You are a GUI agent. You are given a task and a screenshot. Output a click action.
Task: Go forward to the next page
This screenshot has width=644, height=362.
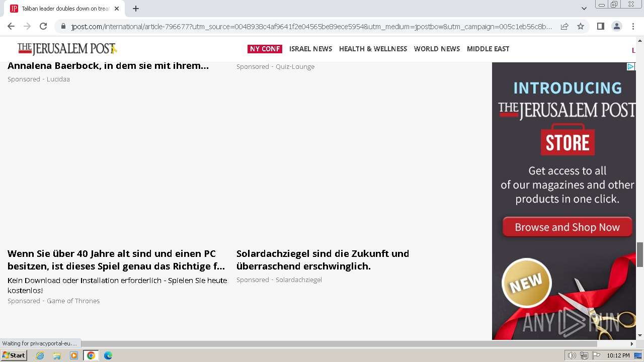point(27,26)
